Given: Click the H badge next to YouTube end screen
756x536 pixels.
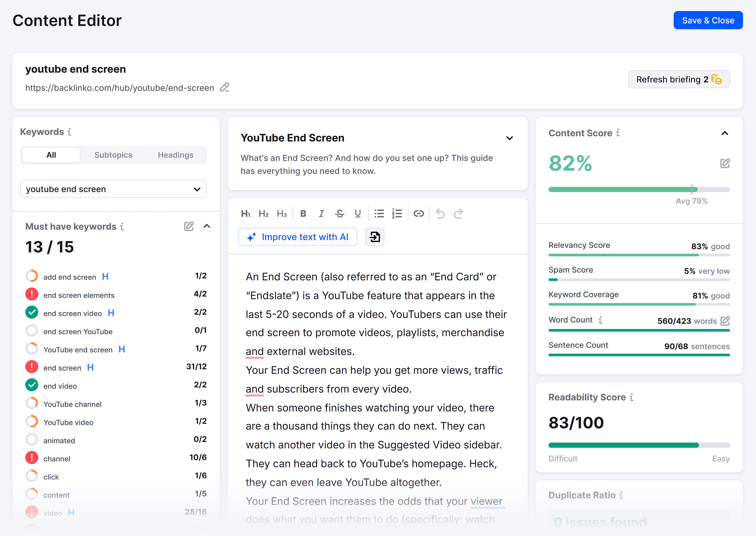Looking at the screenshot, I should tap(122, 349).
